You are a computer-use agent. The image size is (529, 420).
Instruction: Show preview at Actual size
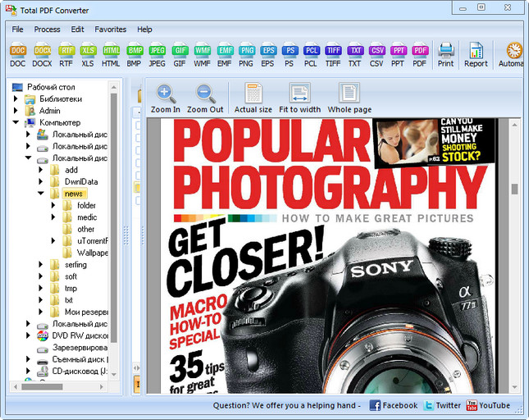(x=253, y=98)
